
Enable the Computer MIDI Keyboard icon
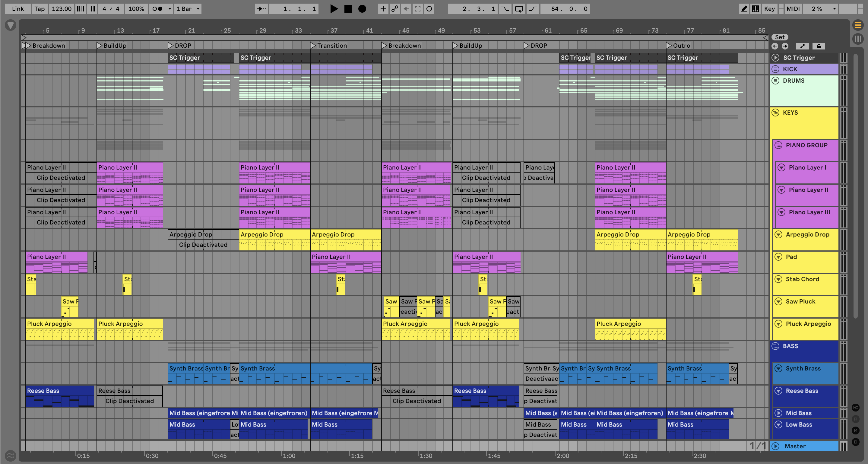click(756, 9)
